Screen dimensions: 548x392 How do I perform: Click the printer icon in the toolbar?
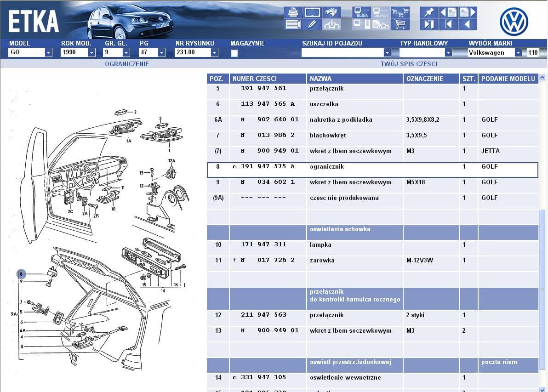coord(293,12)
